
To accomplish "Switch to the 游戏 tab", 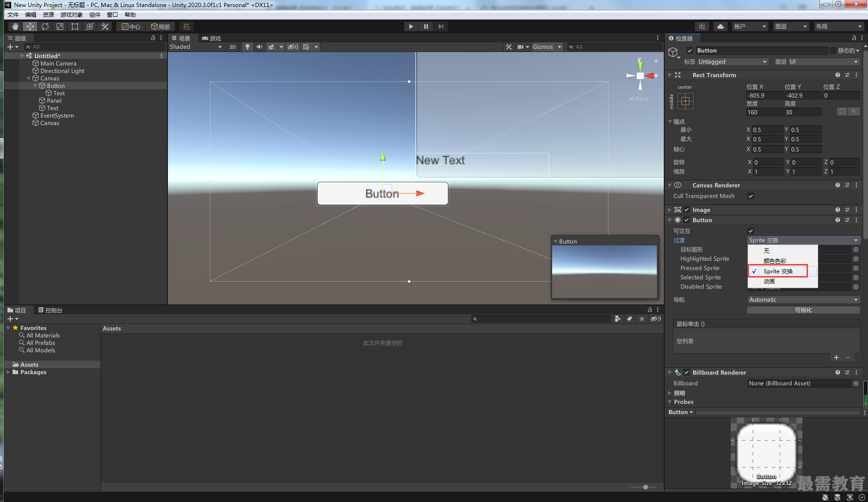I will pyautogui.click(x=212, y=38).
